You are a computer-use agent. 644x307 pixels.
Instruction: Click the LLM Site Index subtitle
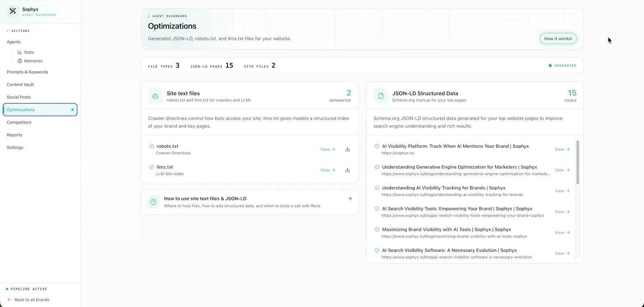pyautogui.click(x=170, y=174)
